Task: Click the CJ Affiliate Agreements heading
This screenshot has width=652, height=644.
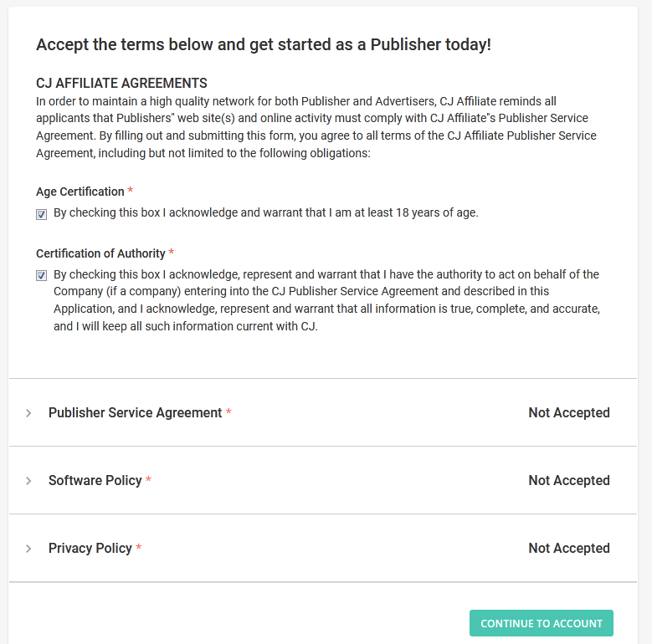Action: 121,84
